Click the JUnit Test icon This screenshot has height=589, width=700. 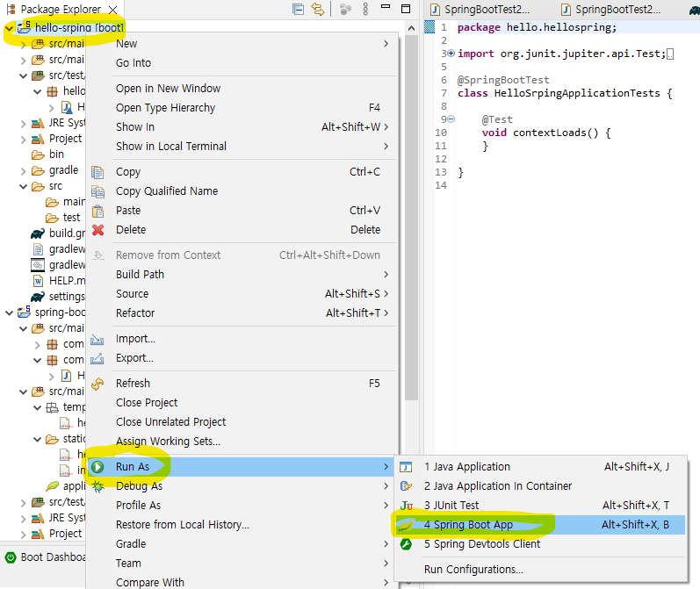coord(407,506)
